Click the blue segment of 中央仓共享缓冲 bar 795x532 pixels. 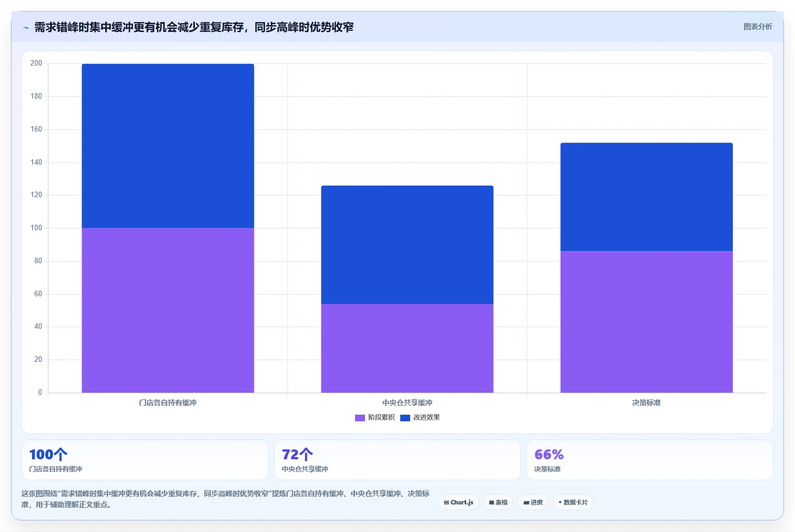tap(407, 245)
